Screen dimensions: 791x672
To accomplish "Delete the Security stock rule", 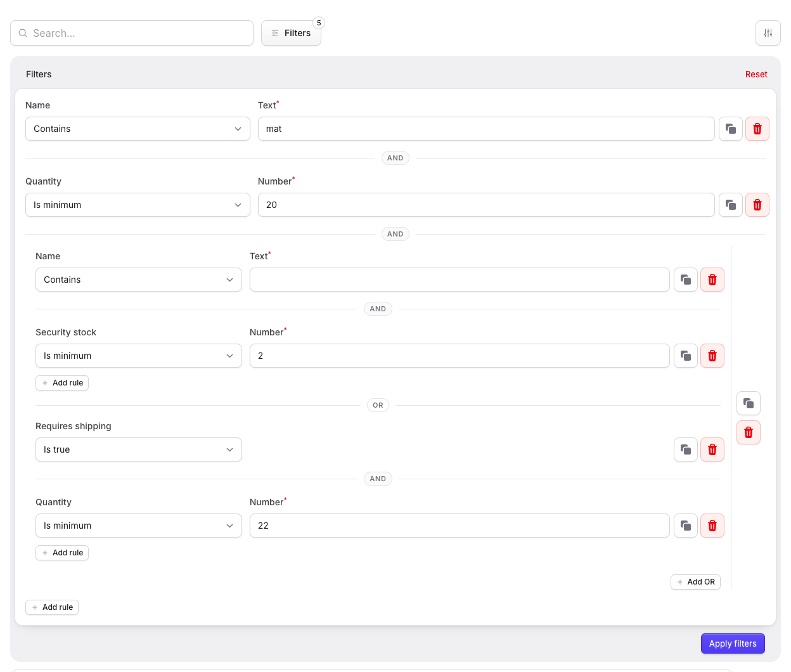I will point(712,356).
